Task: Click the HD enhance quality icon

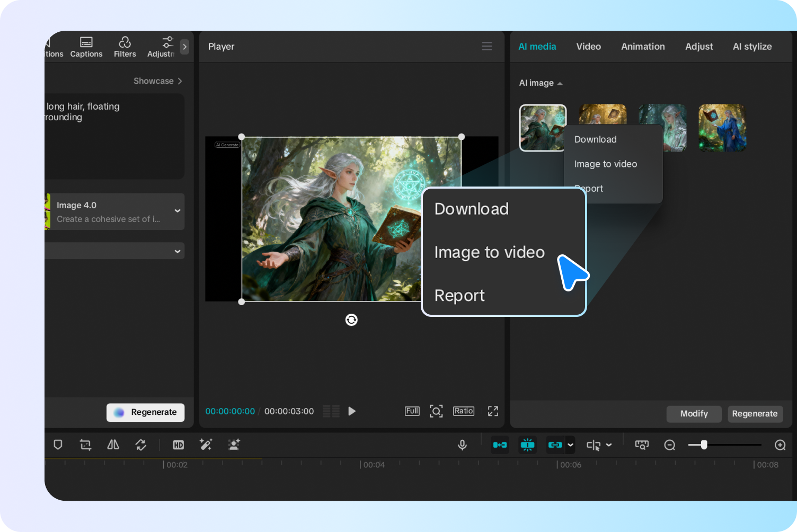Action: point(178,445)
